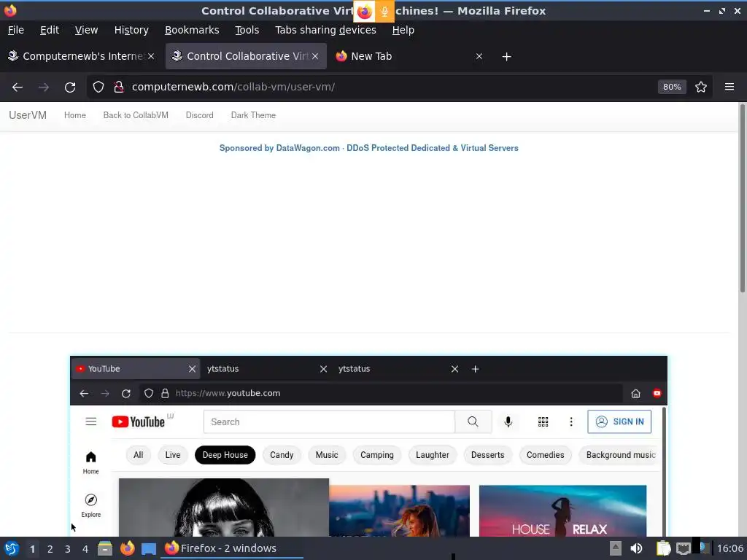Reload the YouTube page inside the VM
The width and height of the screenshot is (747, 560).
click(125, 393)
